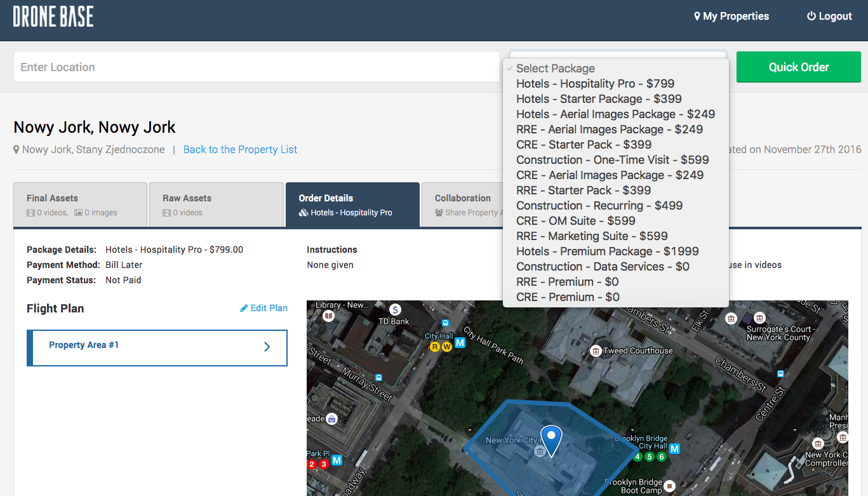Click the Enter Location input field

click(257, 67)
